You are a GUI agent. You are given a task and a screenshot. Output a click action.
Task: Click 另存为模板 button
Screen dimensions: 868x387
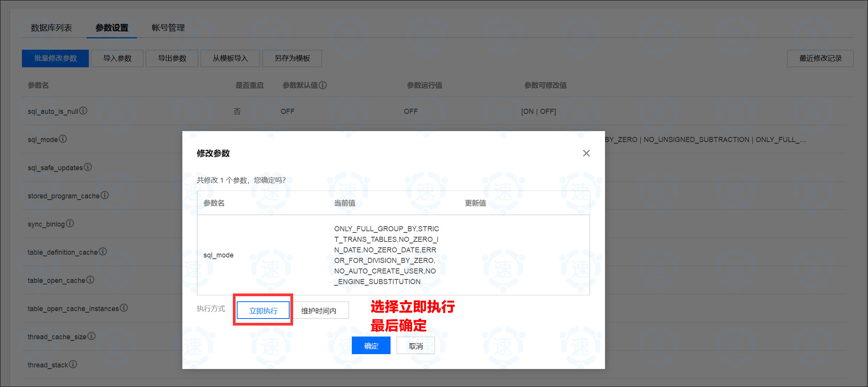292,58
